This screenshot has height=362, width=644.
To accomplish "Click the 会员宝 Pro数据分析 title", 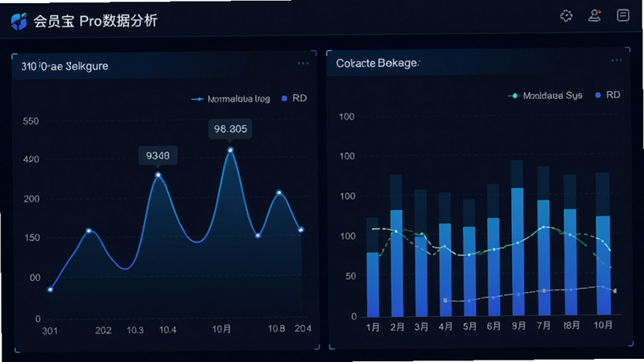I will pos(95,21).
